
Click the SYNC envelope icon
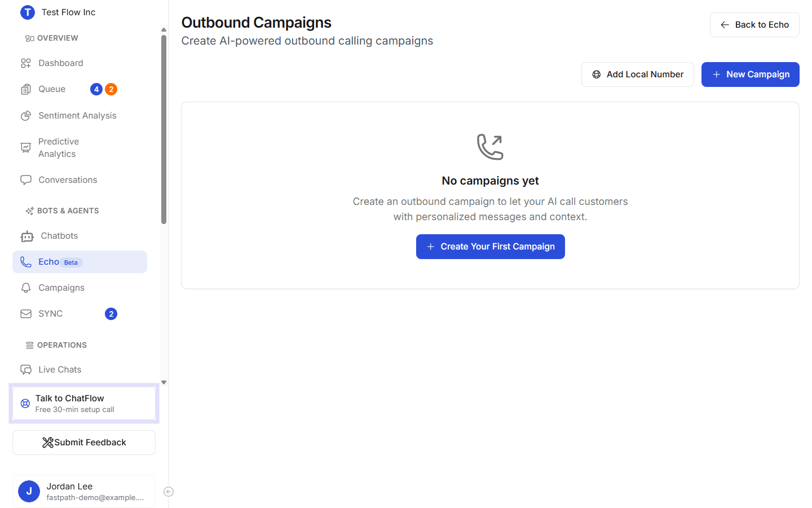pos(26,314)
